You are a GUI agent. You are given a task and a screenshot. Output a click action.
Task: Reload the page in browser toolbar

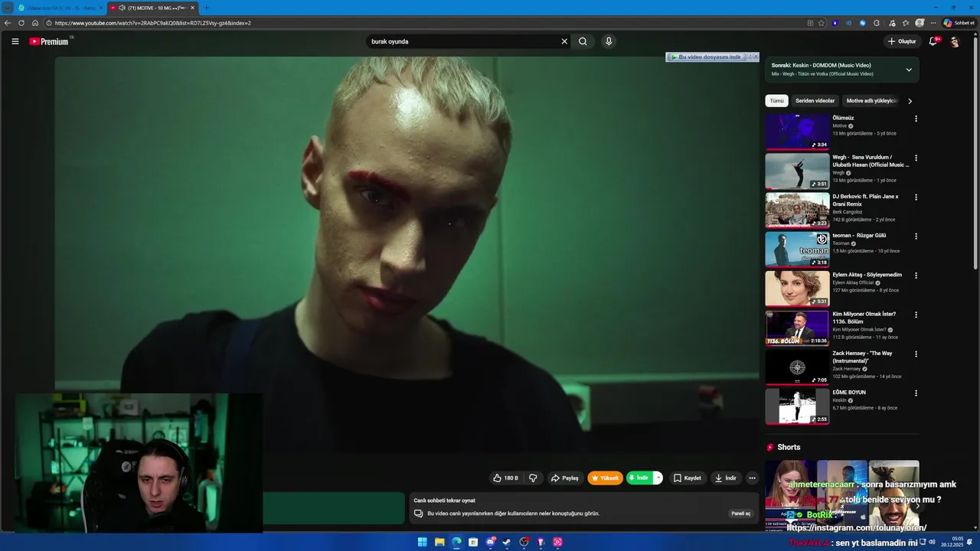click(21, 23)
